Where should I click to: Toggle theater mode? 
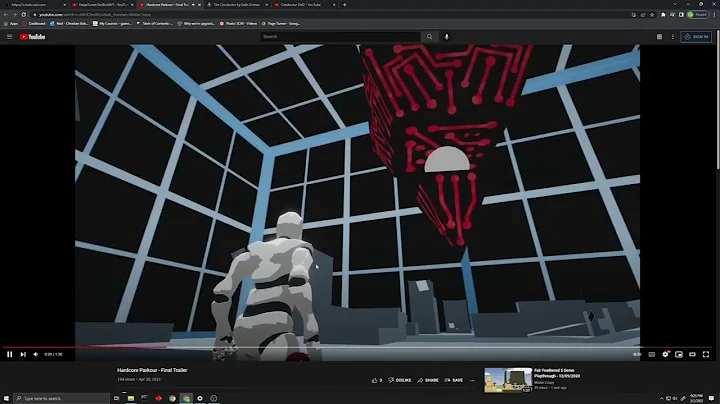click(692, 354)
